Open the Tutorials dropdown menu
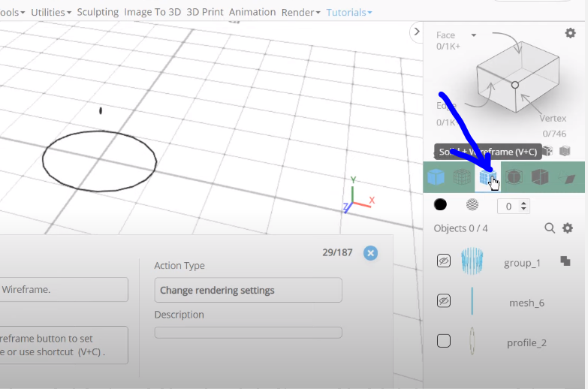The height and width of the screenshot is (389, 588). [x=349, y=12]
